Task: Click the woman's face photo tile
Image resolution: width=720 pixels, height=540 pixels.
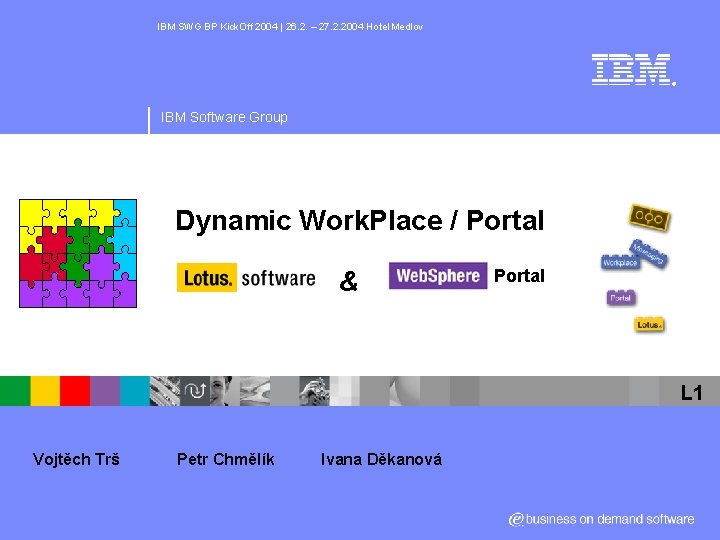Action: coord(225,391)
